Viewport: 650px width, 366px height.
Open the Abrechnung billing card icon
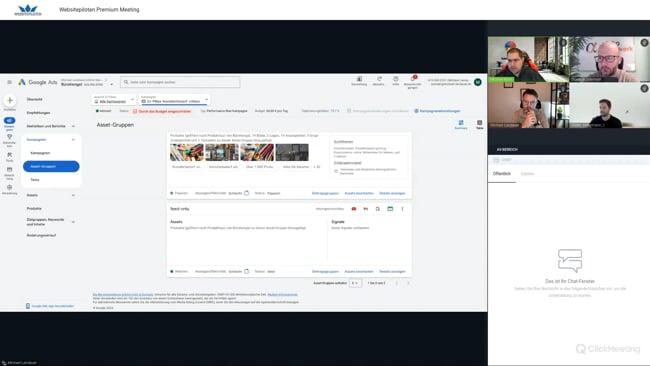click(9, 170)
